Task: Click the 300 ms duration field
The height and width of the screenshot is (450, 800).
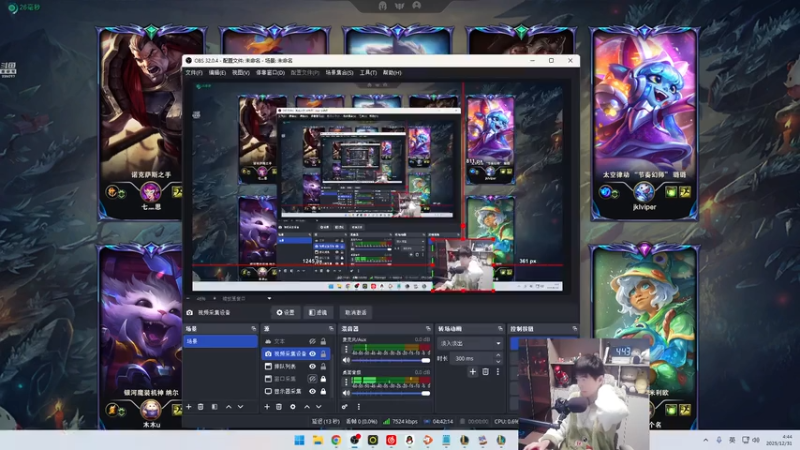Action: (471, 359)
